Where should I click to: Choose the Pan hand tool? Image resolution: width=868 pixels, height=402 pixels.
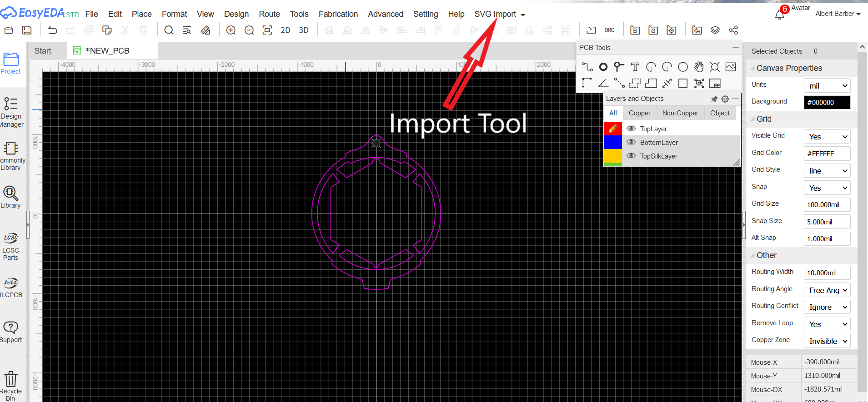(x=699, y=67)
